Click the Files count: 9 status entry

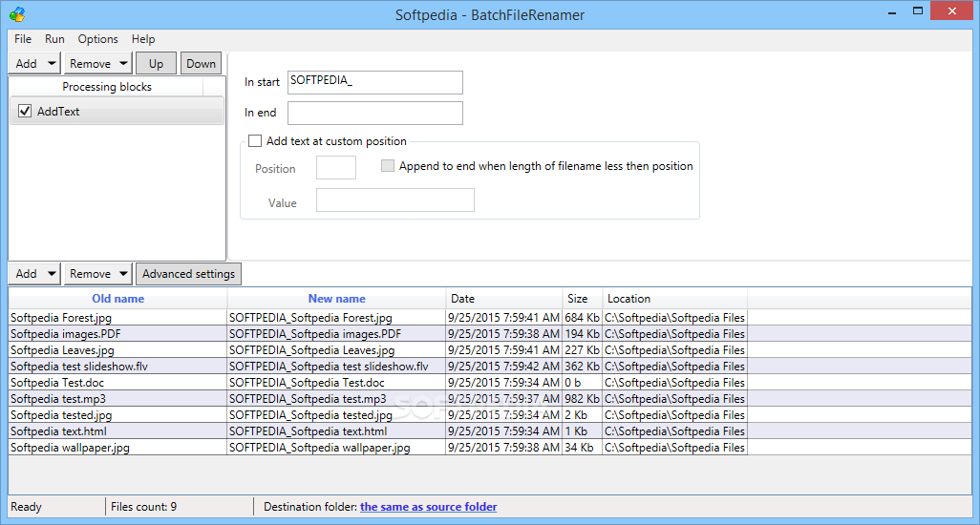(x=143, y=507)
